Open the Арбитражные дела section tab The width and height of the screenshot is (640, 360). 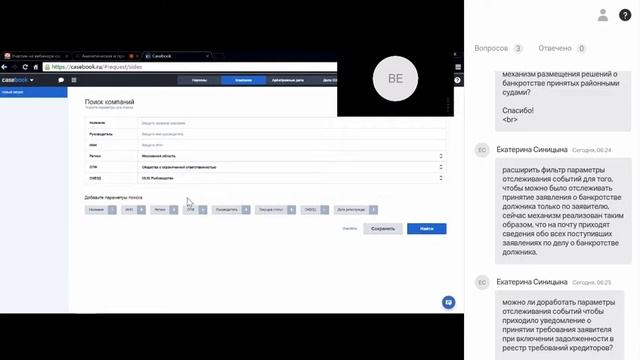pyautogui.click(x=288, y=80)
